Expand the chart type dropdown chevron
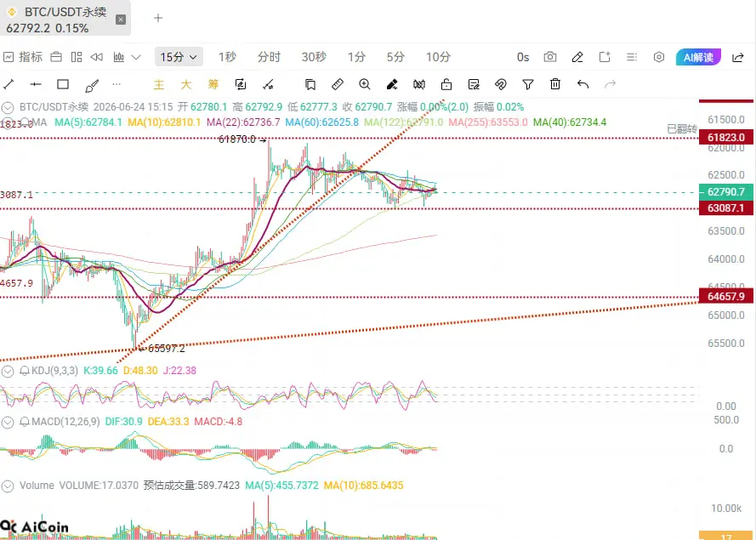The height and width of the screenshot is (540, 756). pyautogui.click(x=136, y=57)
